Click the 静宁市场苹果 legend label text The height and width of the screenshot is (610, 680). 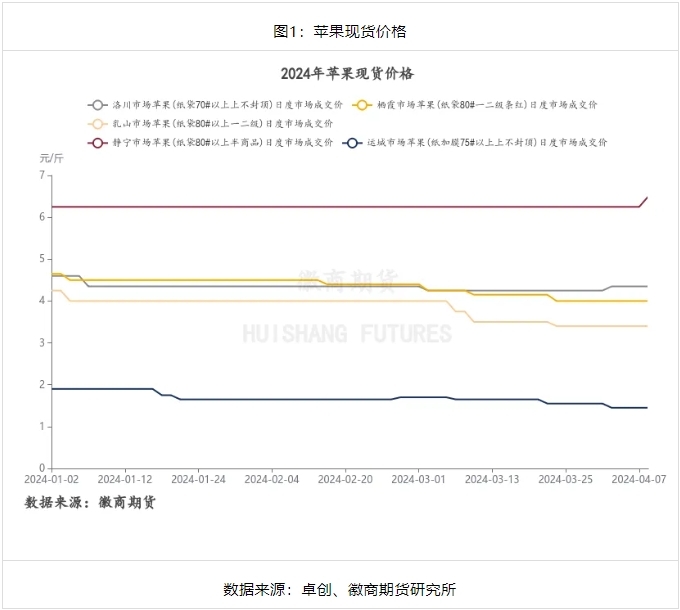[x=222, y=143]
